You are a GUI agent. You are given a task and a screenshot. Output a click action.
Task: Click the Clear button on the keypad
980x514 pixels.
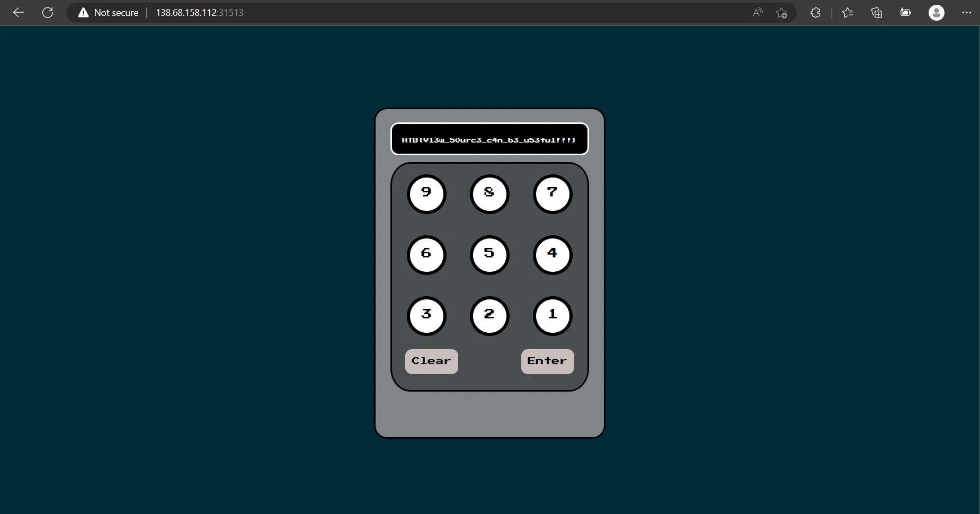pos(432,361)
